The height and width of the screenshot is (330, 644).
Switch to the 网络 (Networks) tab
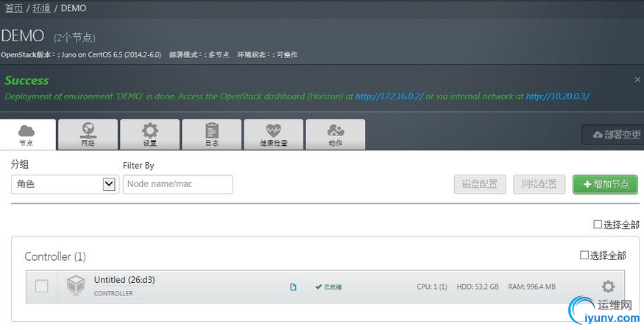click(x=88, y=135)
